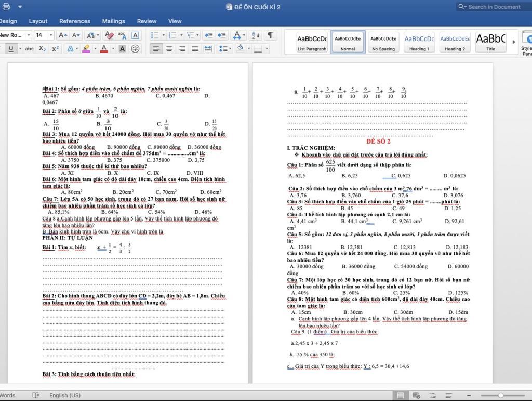Switch to the Review tab
532x401 pixels.
(x=147, y=21)
